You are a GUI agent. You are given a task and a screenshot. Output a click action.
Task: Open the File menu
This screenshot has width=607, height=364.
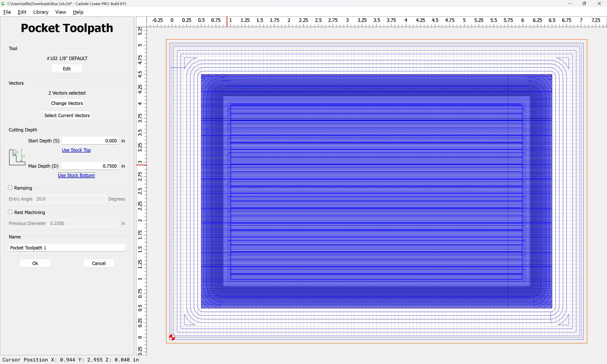(x=7, y=12)
